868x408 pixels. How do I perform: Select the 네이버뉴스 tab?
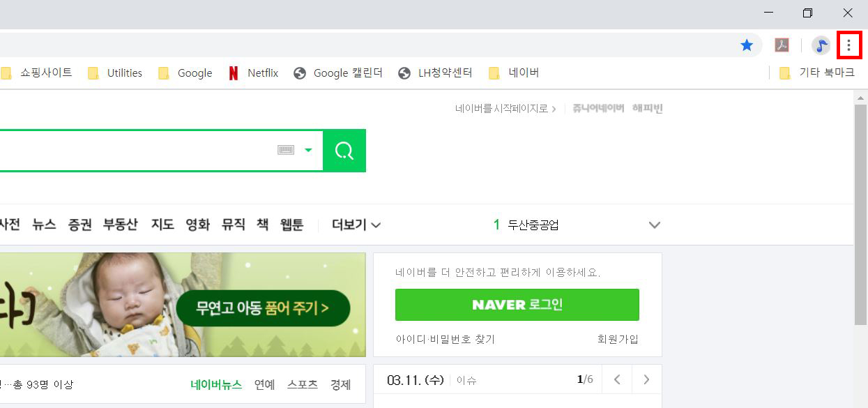(216, 384)
